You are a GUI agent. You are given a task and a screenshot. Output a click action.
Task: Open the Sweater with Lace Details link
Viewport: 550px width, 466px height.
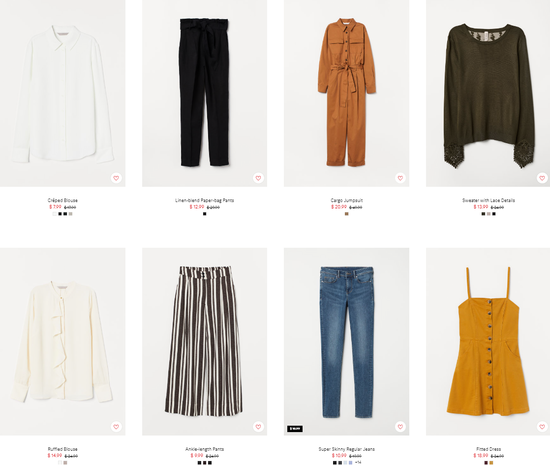pos(489,200)
